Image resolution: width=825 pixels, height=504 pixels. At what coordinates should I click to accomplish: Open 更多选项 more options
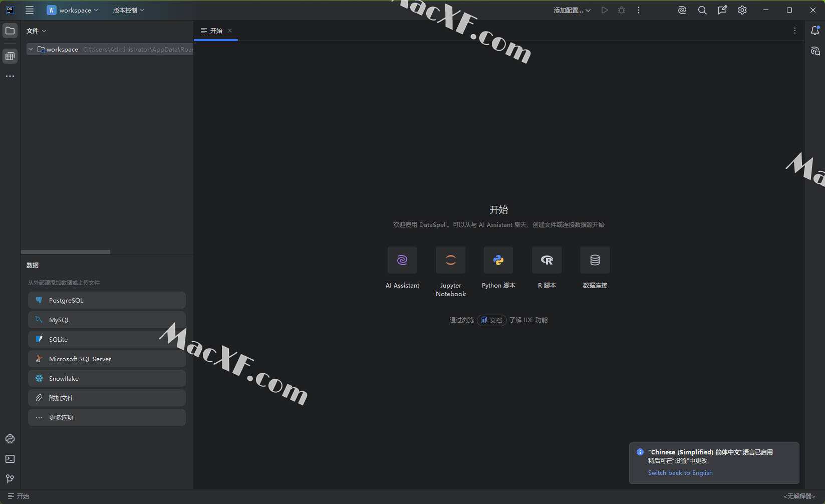[107, 417]
